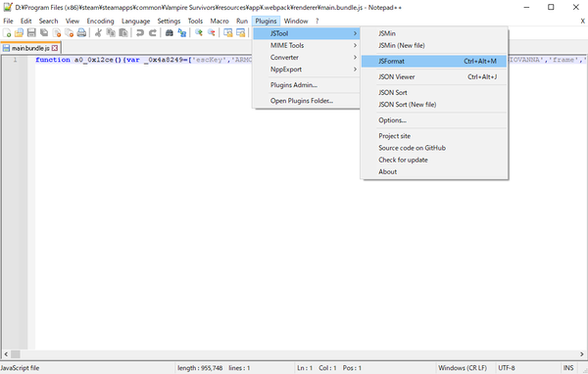Click the Find binoculars toolbar icon
Viewport: 588px width, 374px height.
tap(170, 33)
